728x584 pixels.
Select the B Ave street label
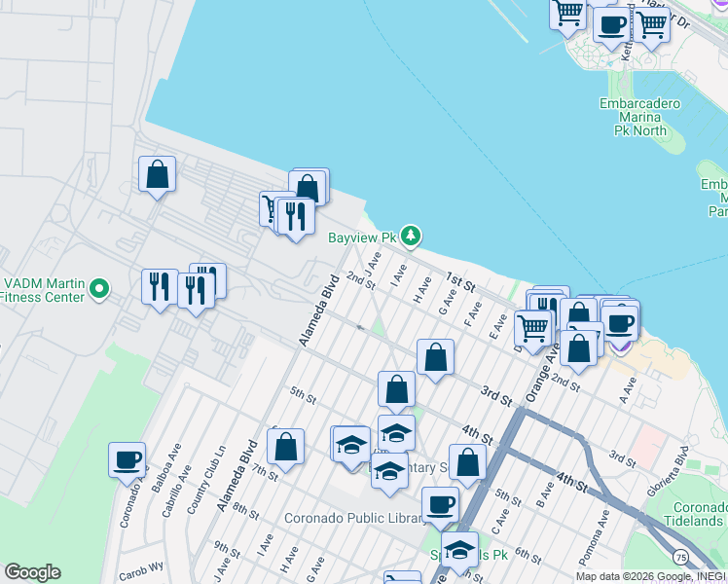coord(545,494)
